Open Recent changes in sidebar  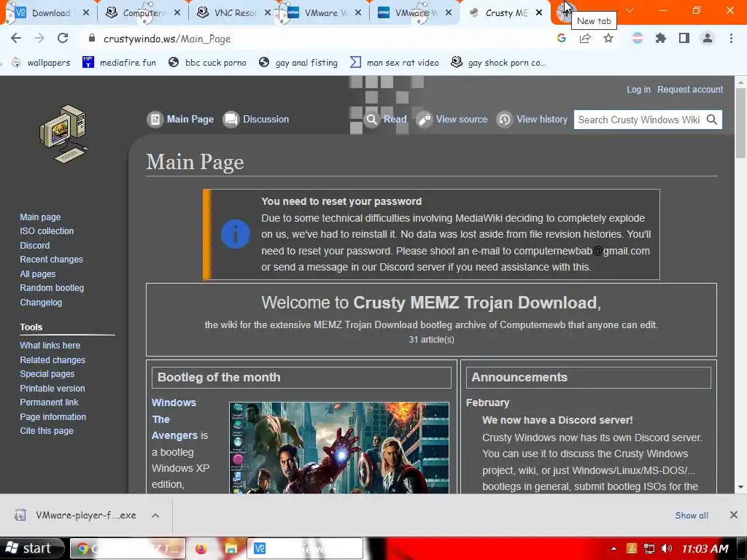(52, 260)
